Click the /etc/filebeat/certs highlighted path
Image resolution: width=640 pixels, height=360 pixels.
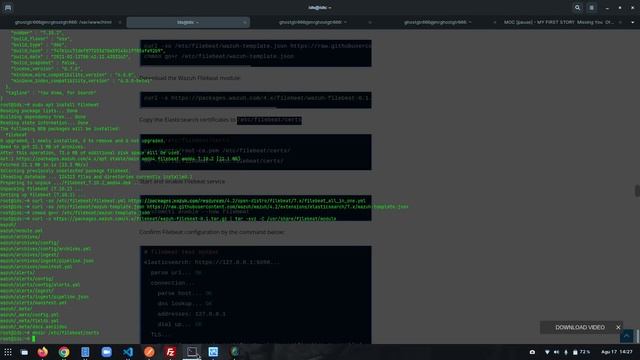[269, 120]
